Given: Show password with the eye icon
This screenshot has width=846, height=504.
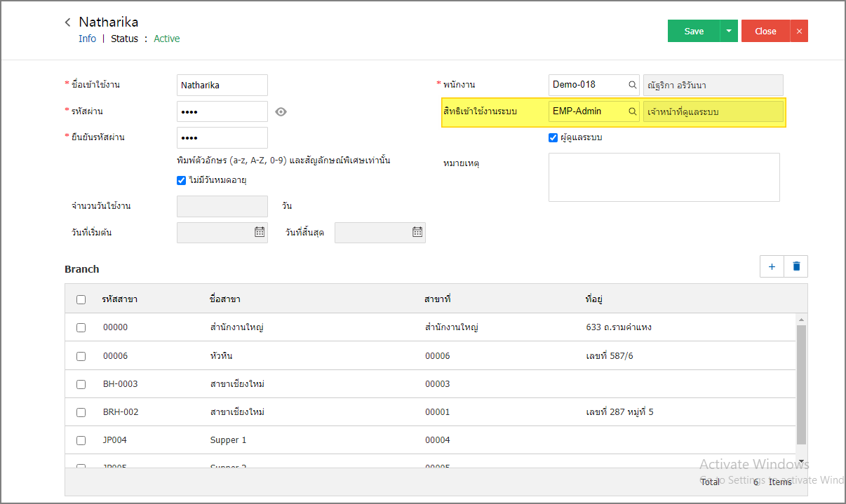Looking at the screenshot, I should click(281, 111).
